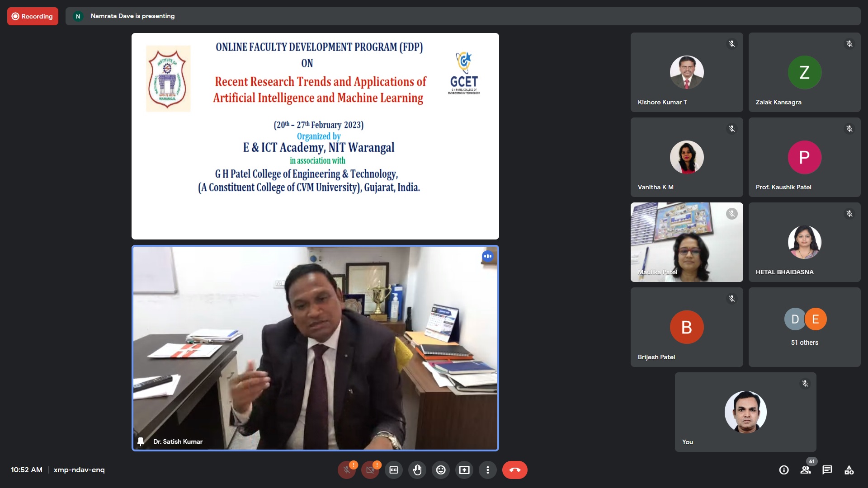Image resolution: width=868 pixels, height=488 pixels.
Task: Click the green Z avatar
Action: pos(805,72)
